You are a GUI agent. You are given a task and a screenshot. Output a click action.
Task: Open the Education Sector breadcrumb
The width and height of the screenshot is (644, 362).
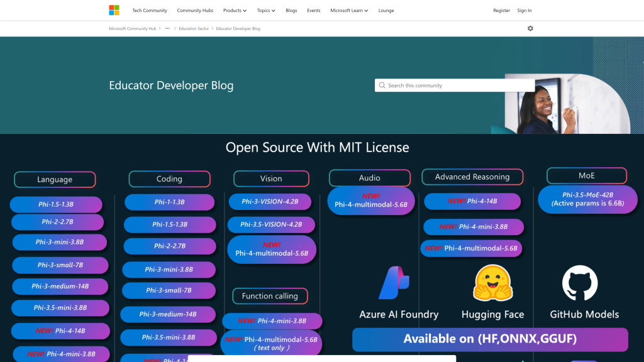(x=194, y=28)
